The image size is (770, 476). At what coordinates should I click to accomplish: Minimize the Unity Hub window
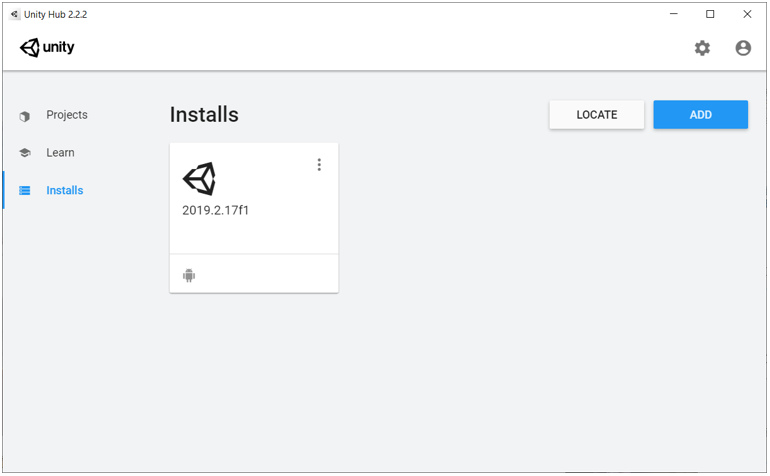(x=674, y=14)
